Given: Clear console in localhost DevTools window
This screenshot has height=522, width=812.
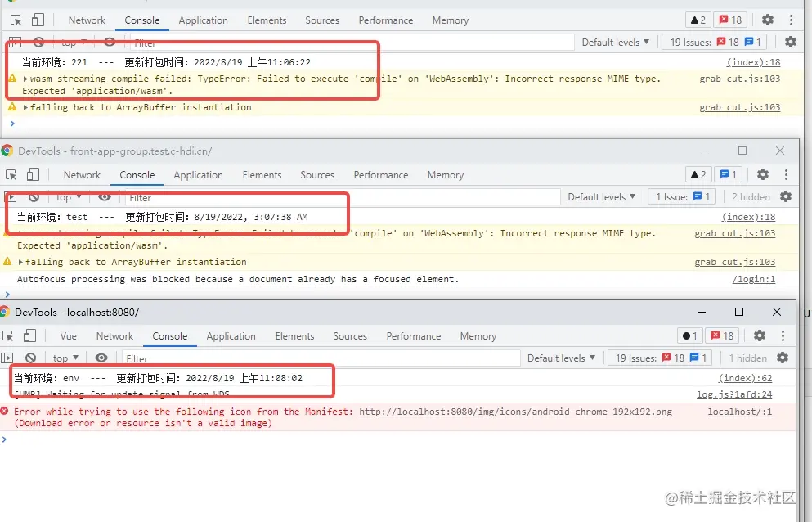Looking at the screenshot, I should coord(30,358).
